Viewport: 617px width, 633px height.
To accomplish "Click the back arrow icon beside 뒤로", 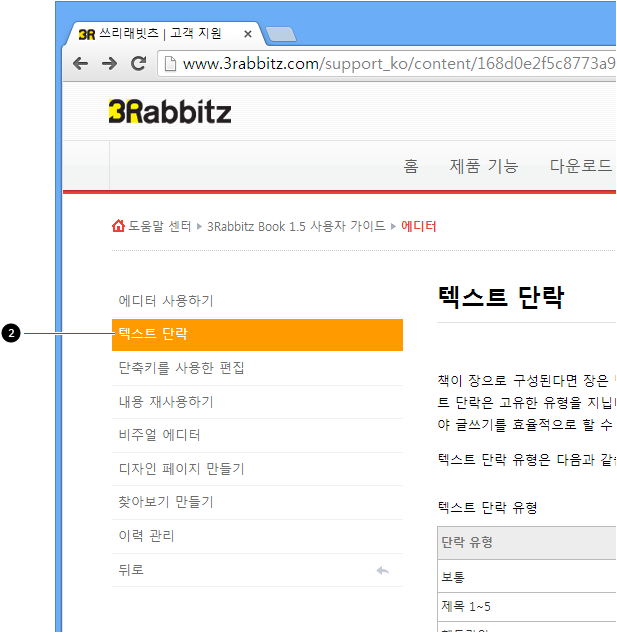I will tap(382, 570).
